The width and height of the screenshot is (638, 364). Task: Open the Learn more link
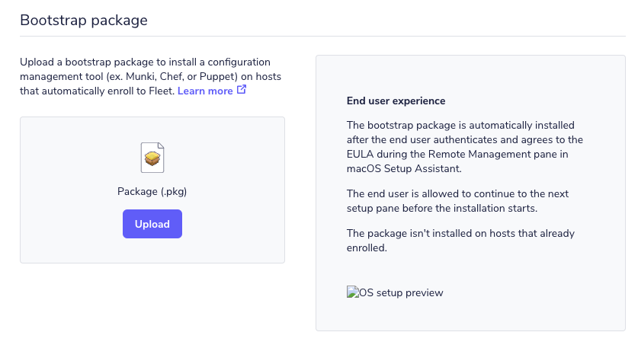pos(205,91)
